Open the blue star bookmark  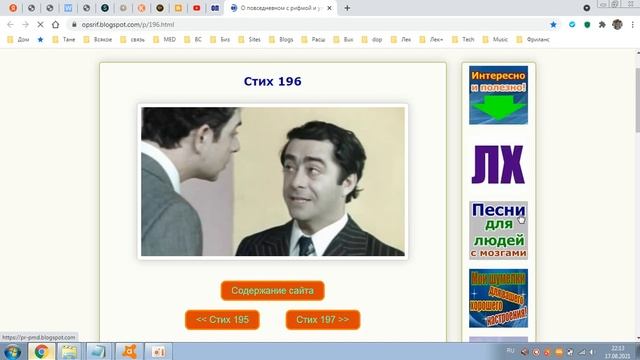pos(40,40)
